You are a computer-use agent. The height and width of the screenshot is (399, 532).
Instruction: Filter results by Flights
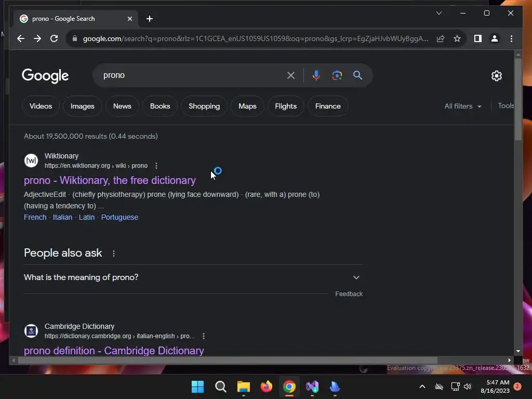(286, 106)
